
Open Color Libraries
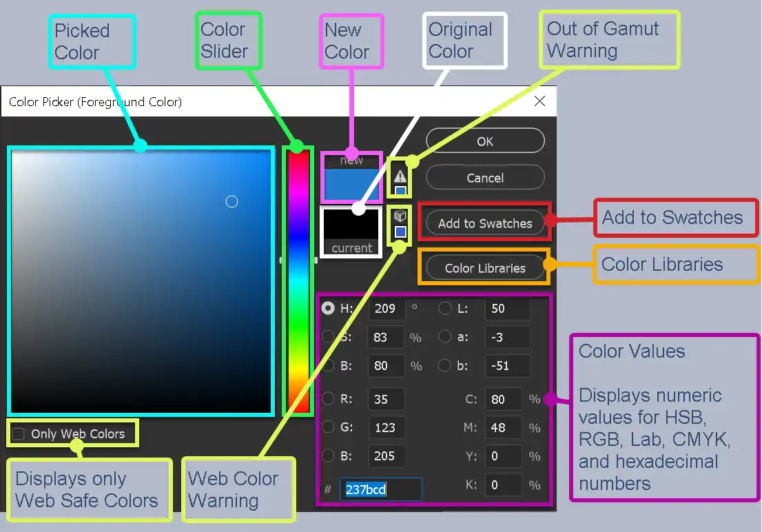[484, 267]
